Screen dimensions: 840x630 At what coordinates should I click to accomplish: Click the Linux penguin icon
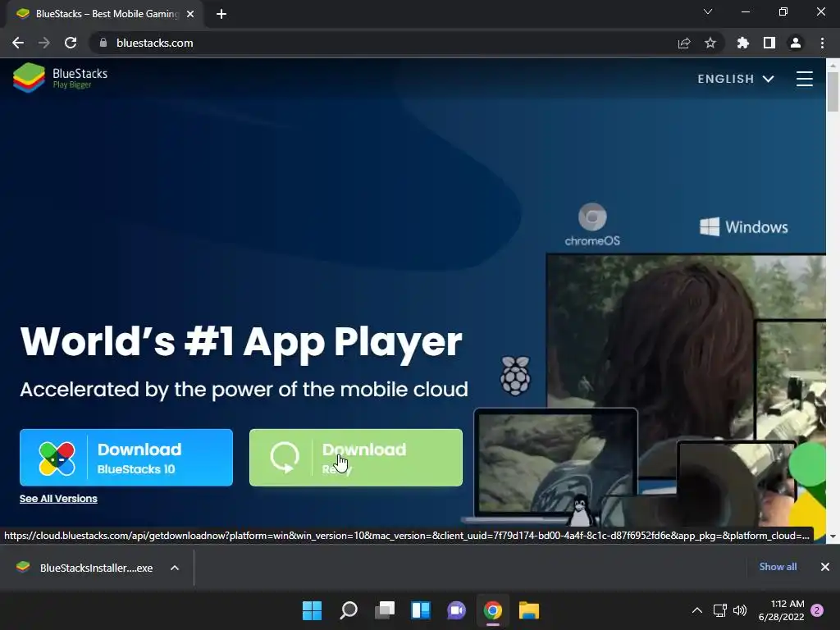click(580, 510)
